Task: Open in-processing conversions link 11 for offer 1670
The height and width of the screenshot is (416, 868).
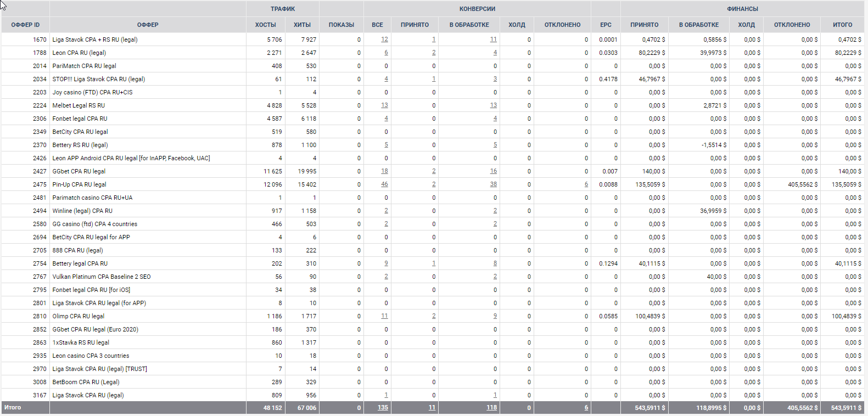Action: click(494, 40)
